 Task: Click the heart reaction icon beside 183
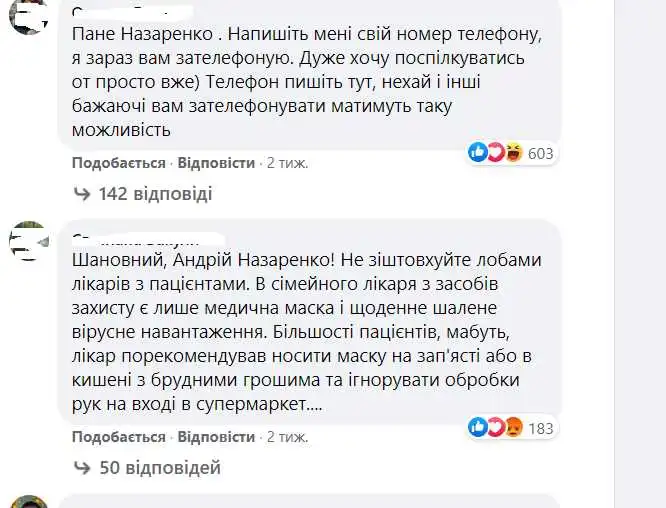(x=495, y=428)
